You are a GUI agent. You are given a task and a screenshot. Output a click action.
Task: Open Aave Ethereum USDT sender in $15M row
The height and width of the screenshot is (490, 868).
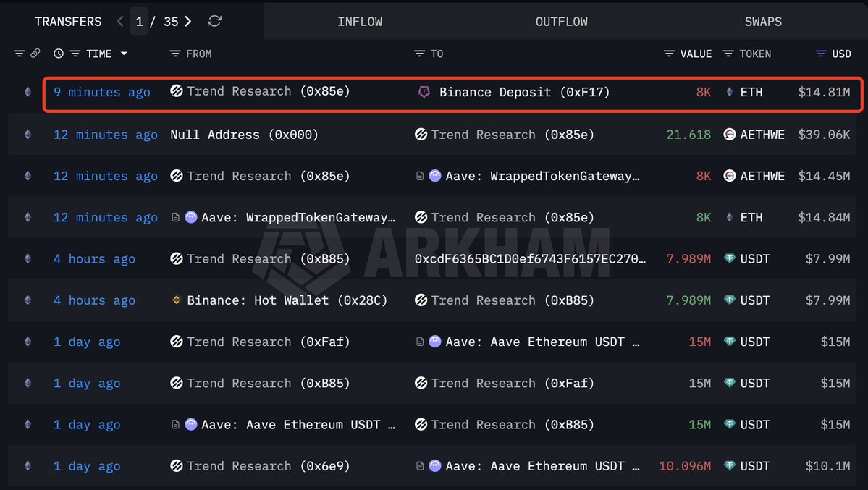[x=298, y=425]
